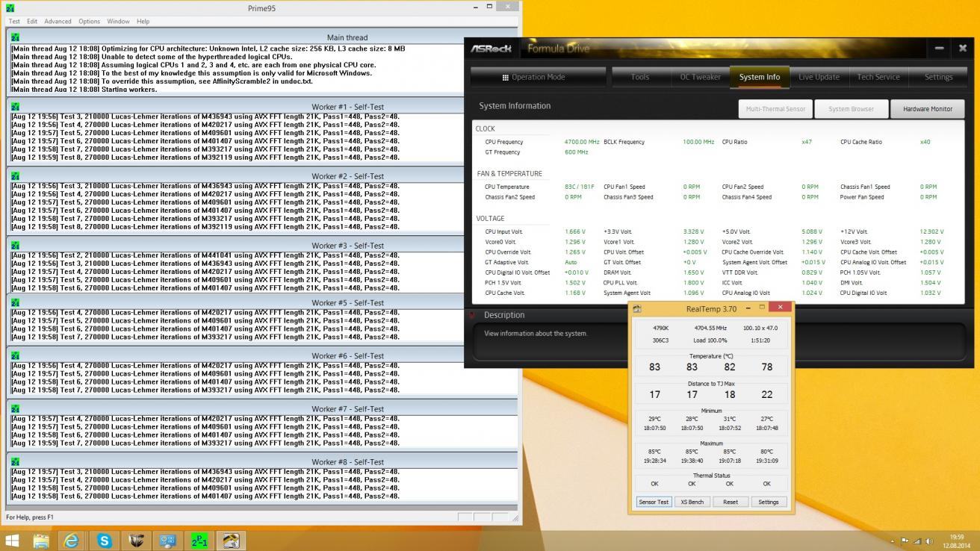
Task: Click the Load 100.0% text in RealTemp
Action: pos(710,340)
